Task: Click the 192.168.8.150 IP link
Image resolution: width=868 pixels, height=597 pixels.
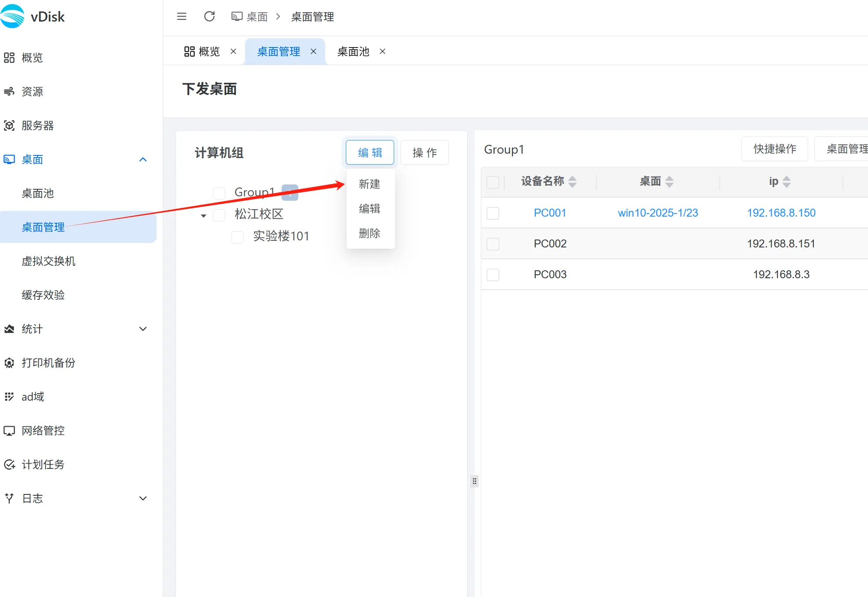Action: [x=781, y=213]
